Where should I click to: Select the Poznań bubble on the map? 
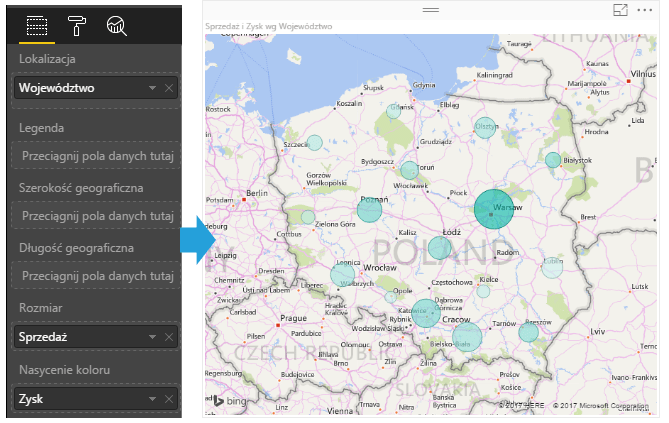[370, 209]
